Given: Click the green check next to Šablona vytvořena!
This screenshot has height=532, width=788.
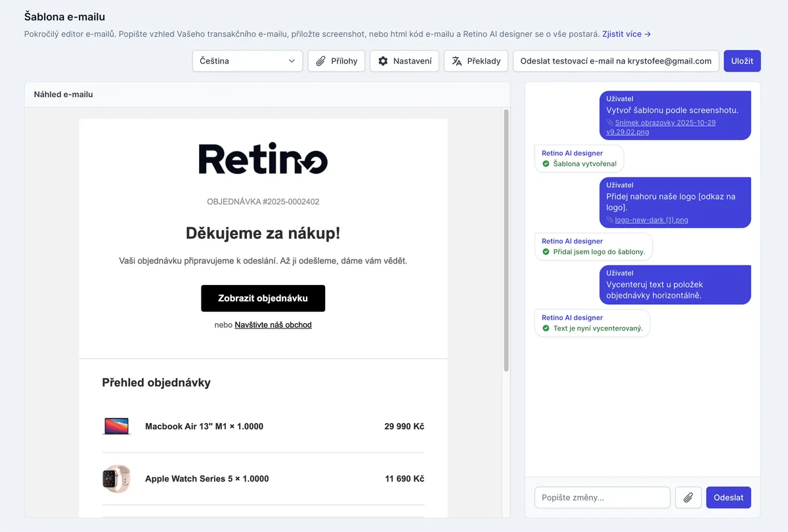Looking at the screenshot, I should 546,164.
